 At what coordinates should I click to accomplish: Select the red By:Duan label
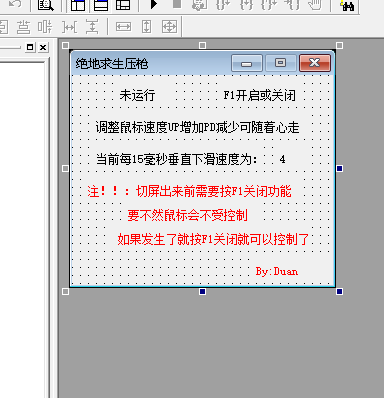point(277,271)
